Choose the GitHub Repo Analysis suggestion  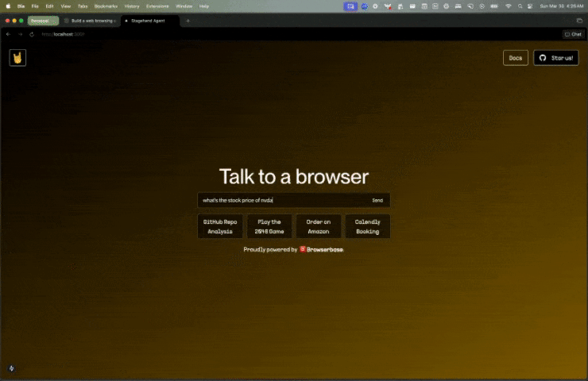click(x=220, y=227)
